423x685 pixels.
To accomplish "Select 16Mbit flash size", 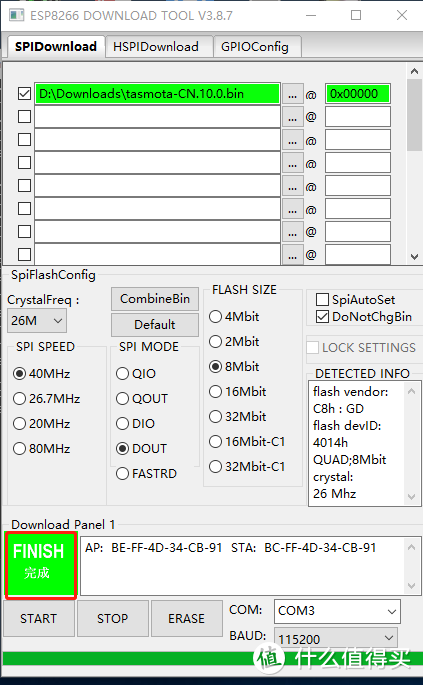I will click(x=238, y=391).
